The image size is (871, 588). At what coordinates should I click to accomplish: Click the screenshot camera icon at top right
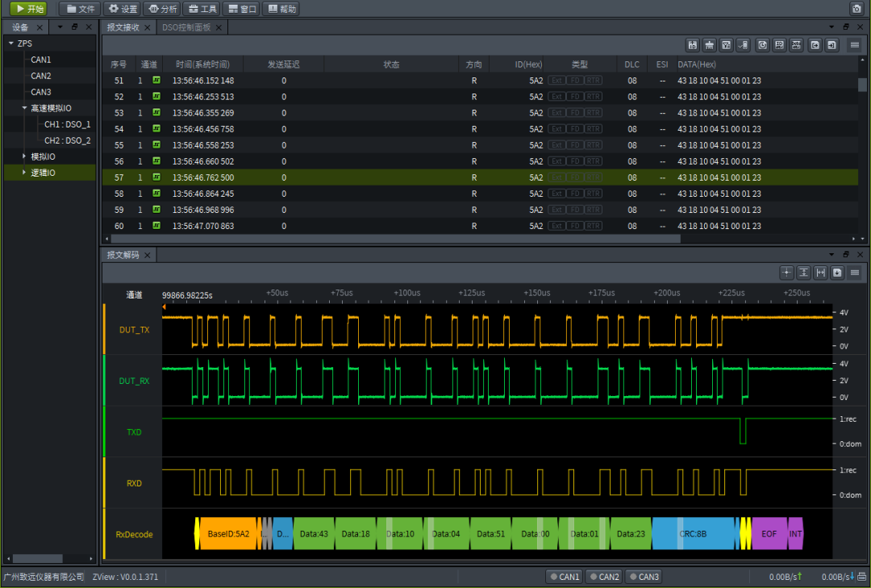tap(856, 9)
